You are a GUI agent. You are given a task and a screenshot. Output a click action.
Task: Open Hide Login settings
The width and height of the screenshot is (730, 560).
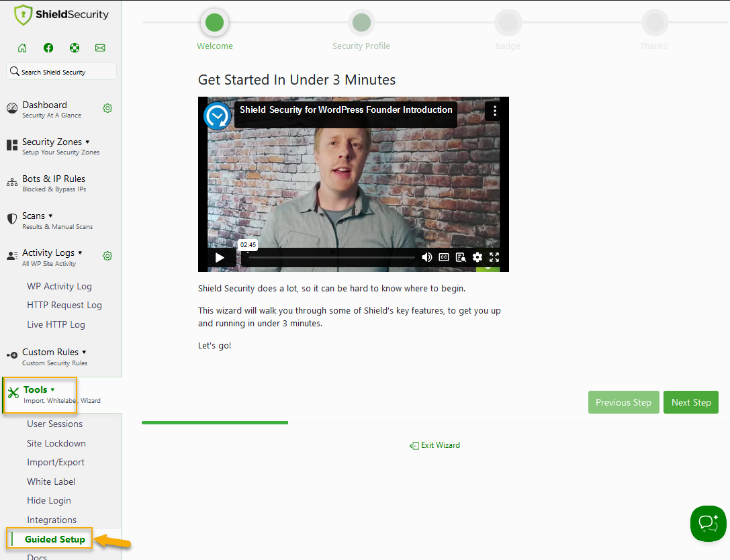tap(49, 500)
